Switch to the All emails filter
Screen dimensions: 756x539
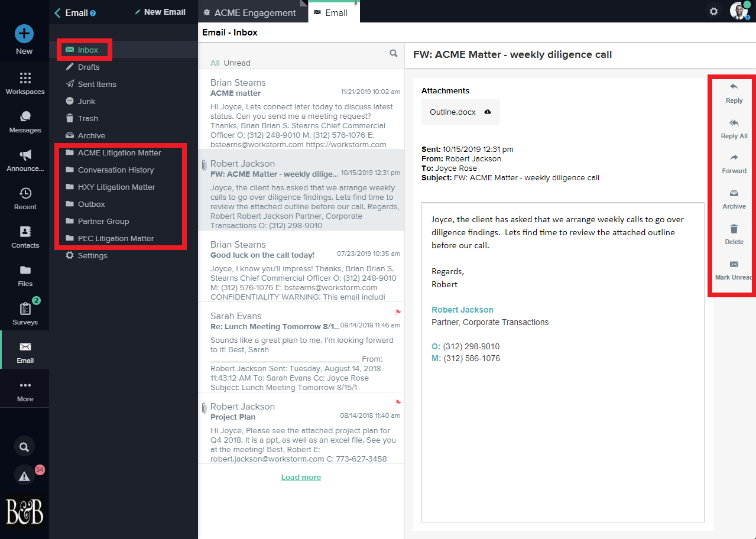click(215, 63)
